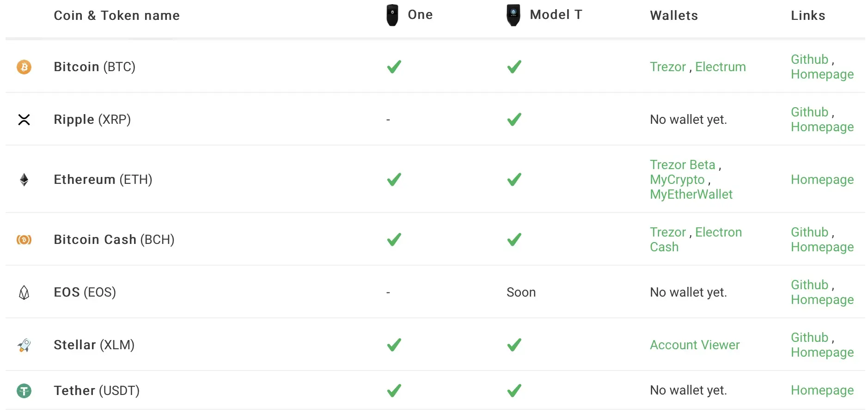This screenshot has height=413, width=868.
Task: Click the EOS logo icon
Action: 24,292
